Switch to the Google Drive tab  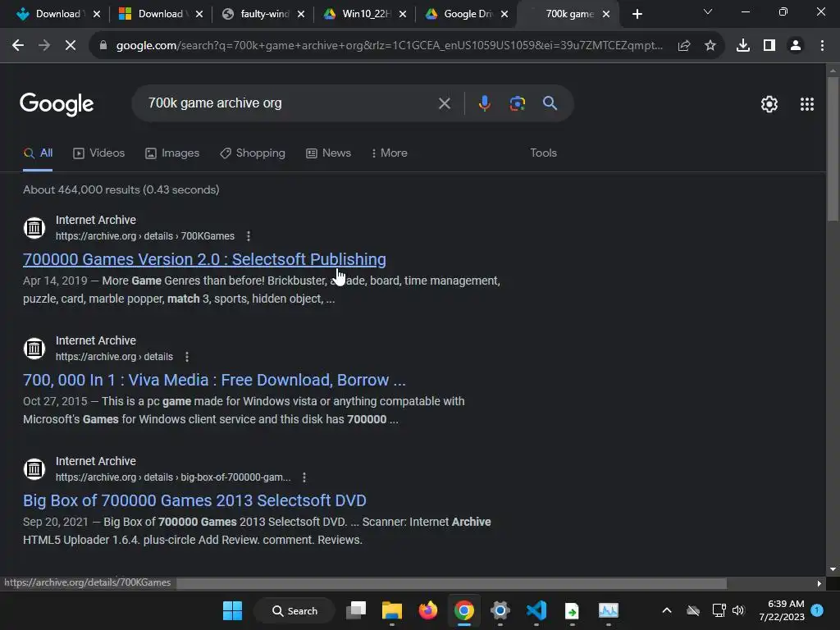467,14
